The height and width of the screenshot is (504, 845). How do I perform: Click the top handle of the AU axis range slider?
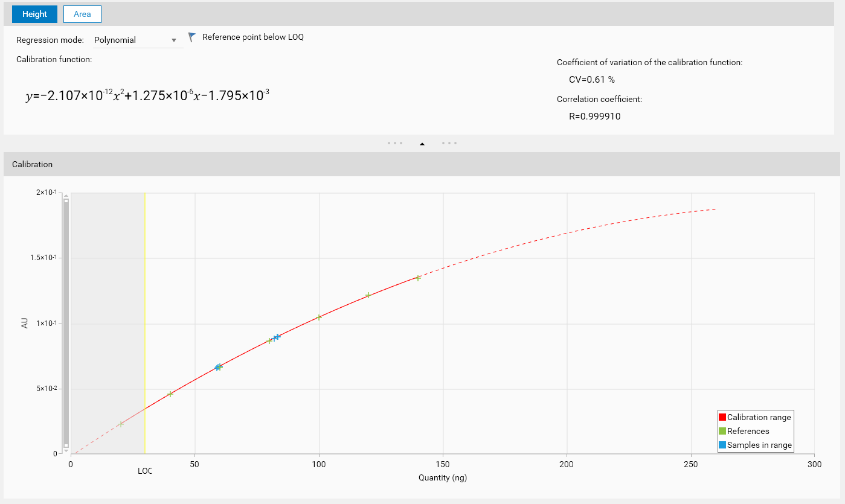66,200
